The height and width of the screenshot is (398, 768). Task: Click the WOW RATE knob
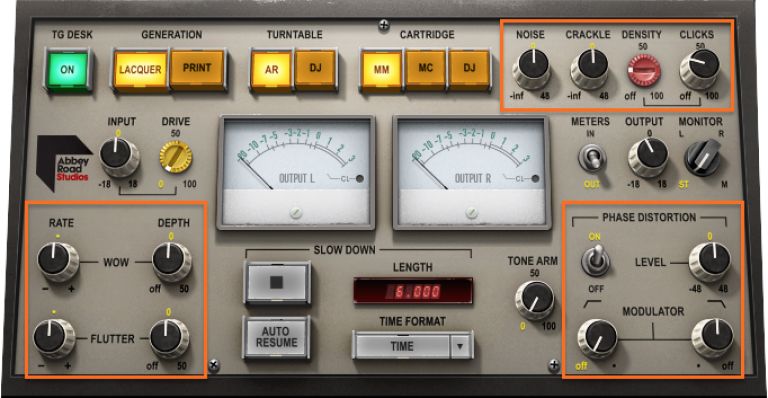(x=58, y=261)
